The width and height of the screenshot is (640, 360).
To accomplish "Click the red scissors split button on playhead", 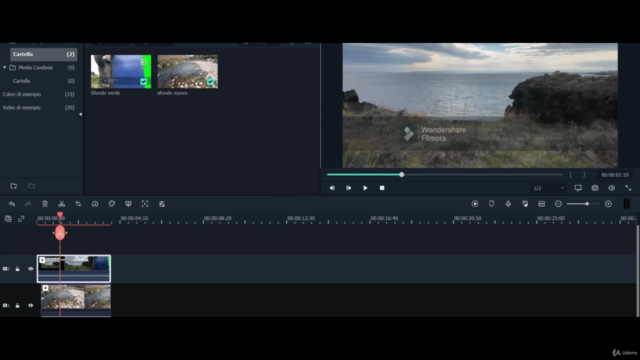I will click(x=60, y=233).
